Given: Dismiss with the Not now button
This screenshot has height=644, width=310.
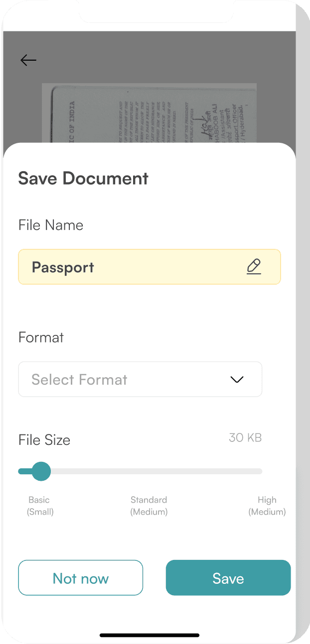Looking at the screenshot, I should pyautogui.click(x=81, y=578).
